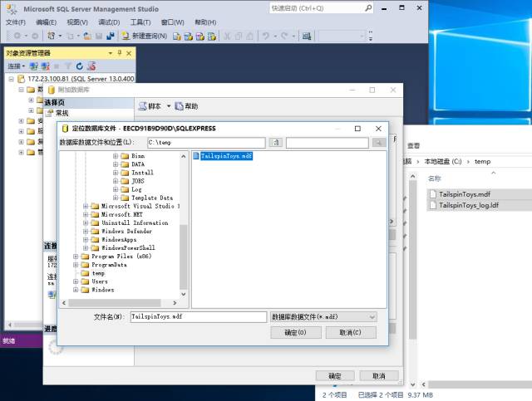Expand the Binn folder node
Screen dimensions: 532x401
[x=116, y=156]
